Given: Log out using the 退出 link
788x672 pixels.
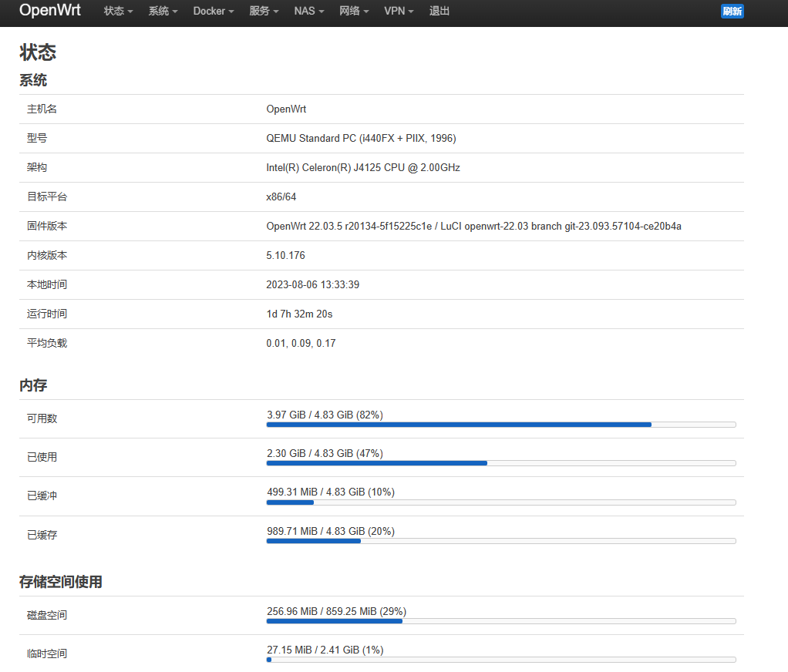Looking at the screenshot, I should pyautogui.click(x=439, y=12).
